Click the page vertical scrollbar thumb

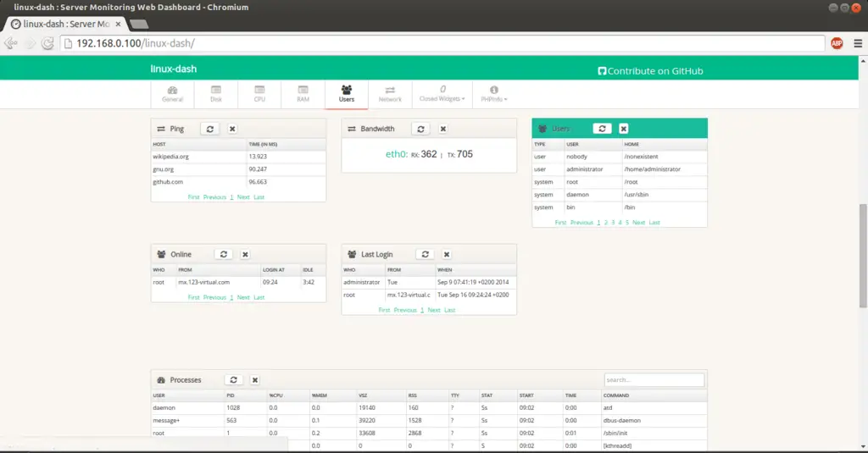click(862, 256)
